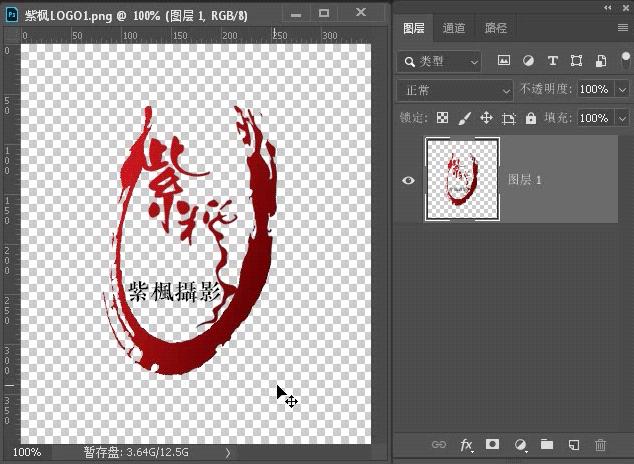Expand status bar info arrow
This screenshot has width=634, height=464.
228,452
